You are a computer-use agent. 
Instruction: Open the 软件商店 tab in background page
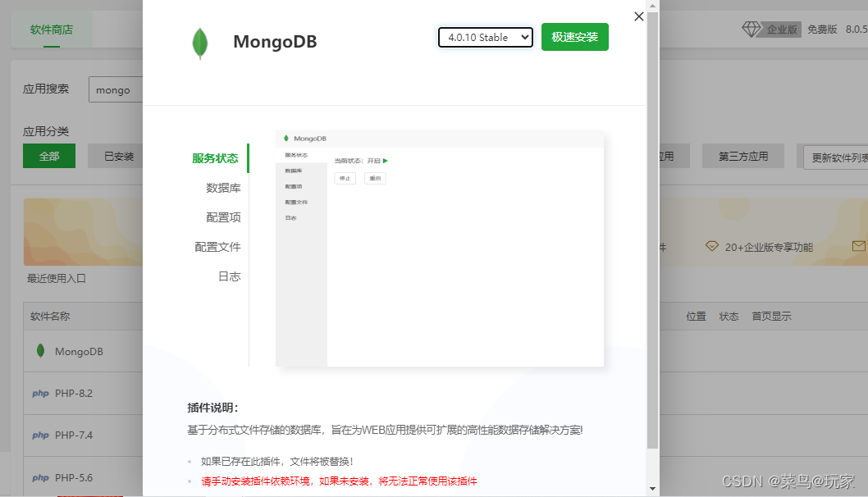(x=52, y=30)
